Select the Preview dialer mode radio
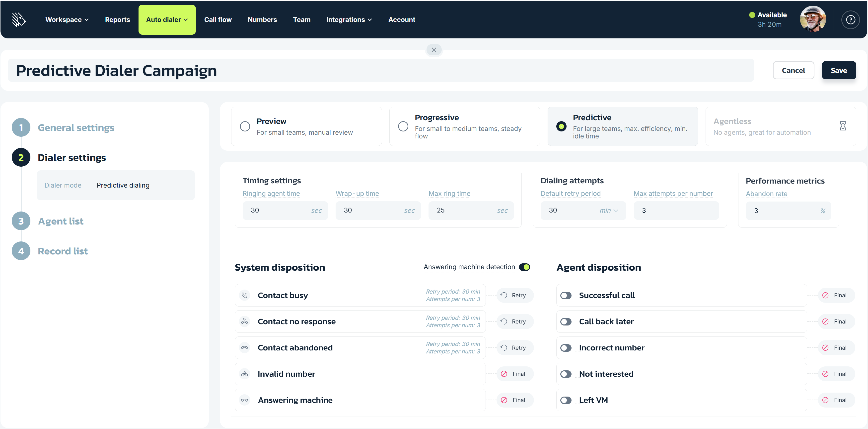This screenshot has height=429, width=868. 245,126
